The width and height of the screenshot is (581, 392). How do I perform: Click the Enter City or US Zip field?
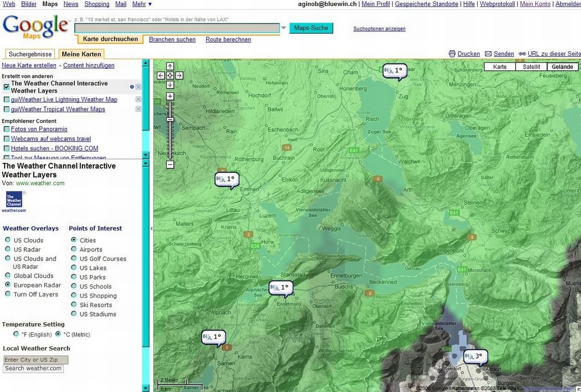tap(36, 360)
